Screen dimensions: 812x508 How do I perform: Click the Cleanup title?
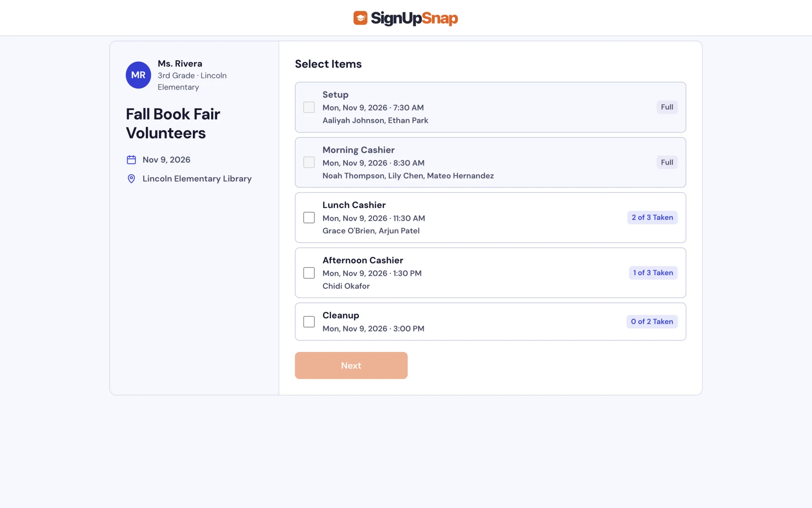click(x=341, y=316)
